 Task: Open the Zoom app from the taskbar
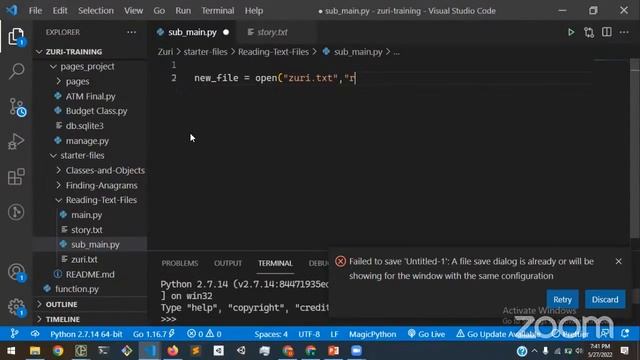coord(356,351)
